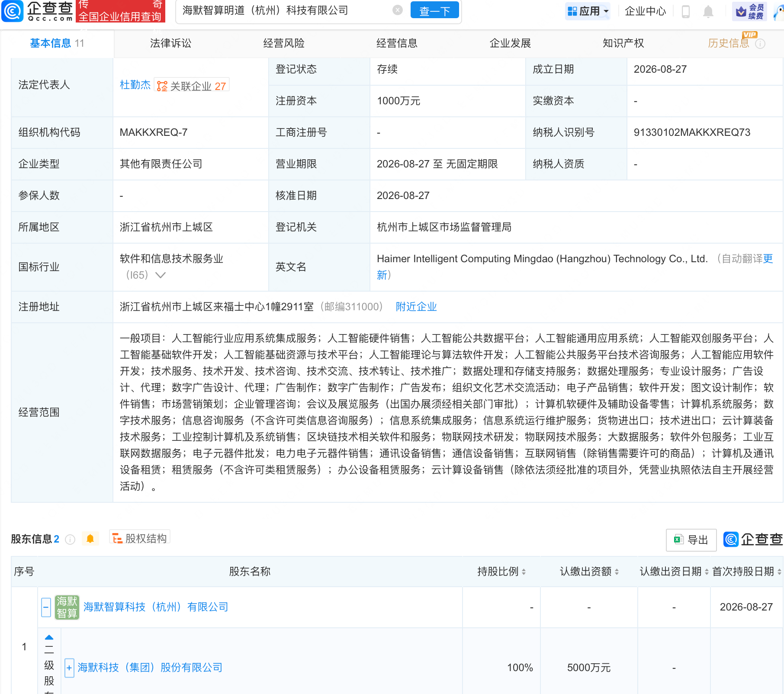The image size is (784, 694).
Task: Open 企业中心 in the header
Action: (645, 11)
